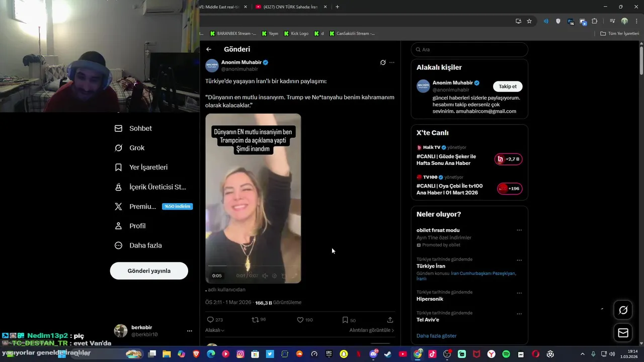
Task: Click the browser page scrollbar
Action: tap(641, 60)
